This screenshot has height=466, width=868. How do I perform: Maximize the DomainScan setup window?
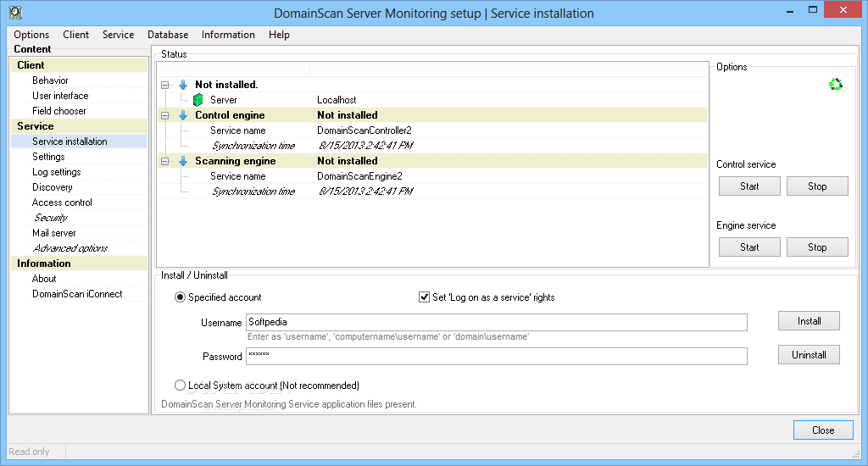click(x=813, y=10)
